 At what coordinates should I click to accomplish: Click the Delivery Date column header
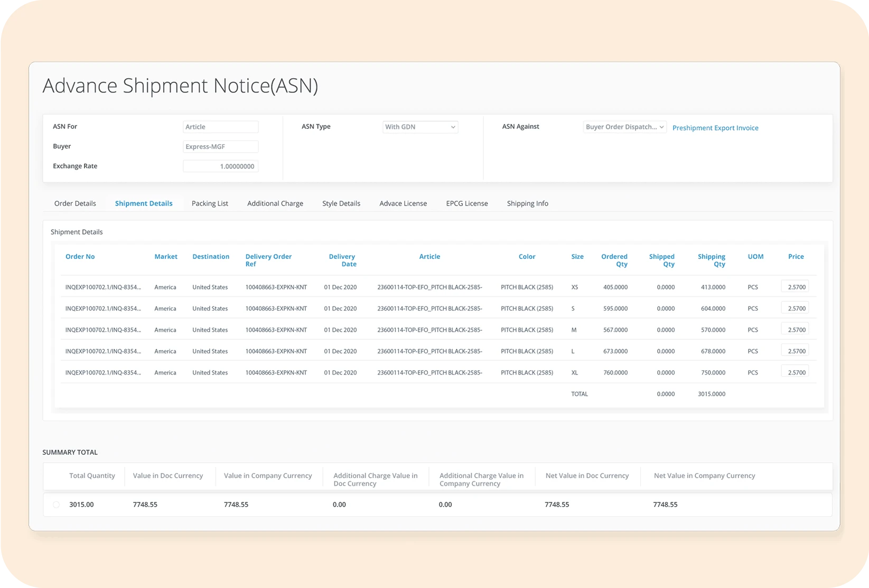click(x=342, y=260)
